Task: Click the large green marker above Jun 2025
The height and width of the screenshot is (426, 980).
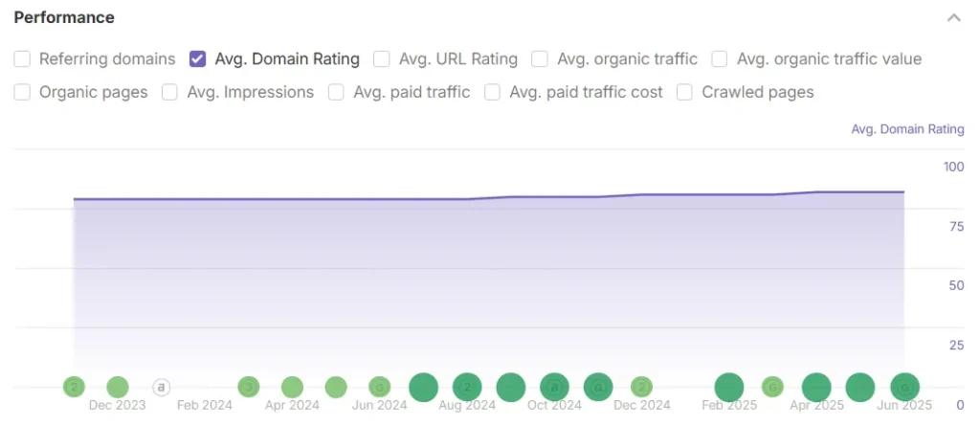Action: click(904, 388)
